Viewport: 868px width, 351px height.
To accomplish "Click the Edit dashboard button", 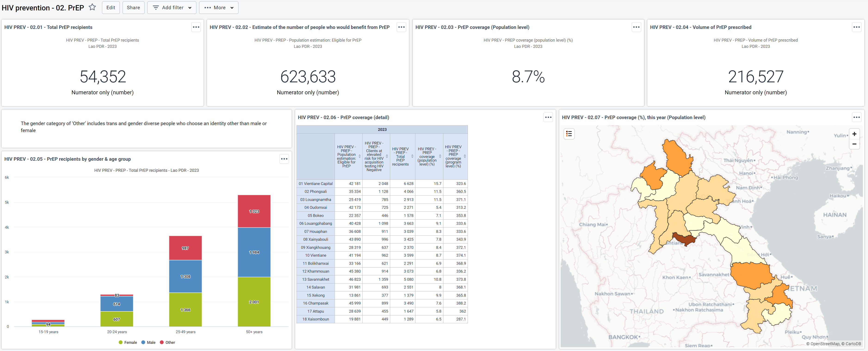I will [x=111, y=7].
